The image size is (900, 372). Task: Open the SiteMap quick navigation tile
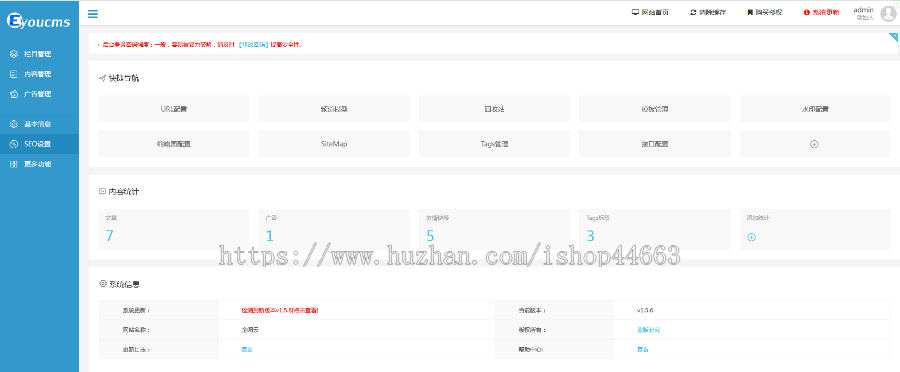click(x=334, y=144)
